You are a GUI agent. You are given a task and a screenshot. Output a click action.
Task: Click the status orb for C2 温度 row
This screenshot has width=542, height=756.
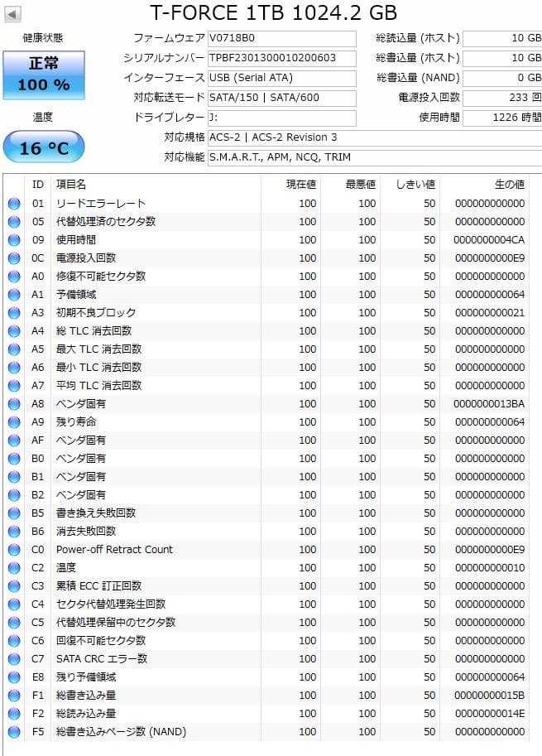click(14, 568)
